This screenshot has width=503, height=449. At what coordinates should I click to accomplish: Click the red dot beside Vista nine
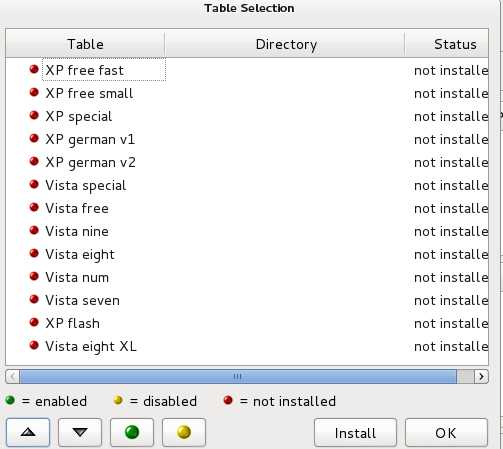[34, 230]
